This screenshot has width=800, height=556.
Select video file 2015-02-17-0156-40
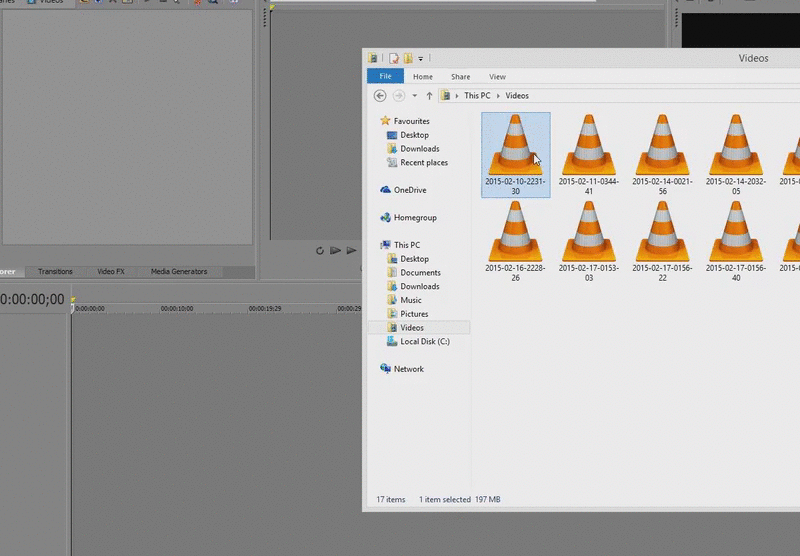(736, 241)
